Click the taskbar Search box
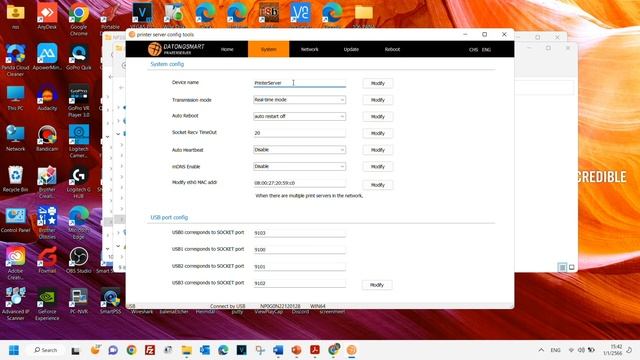This screenshot has height=360, width=640. coord(46,350)
